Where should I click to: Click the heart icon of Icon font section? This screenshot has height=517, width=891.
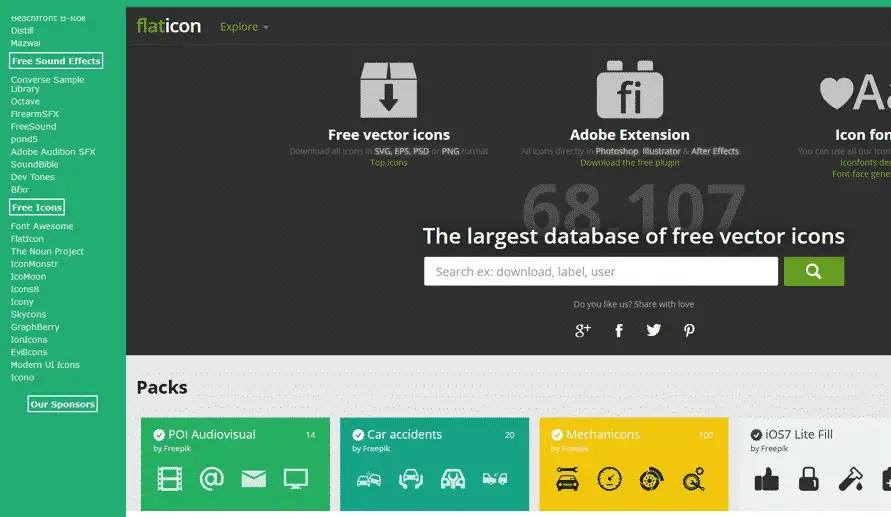[836, 92]
